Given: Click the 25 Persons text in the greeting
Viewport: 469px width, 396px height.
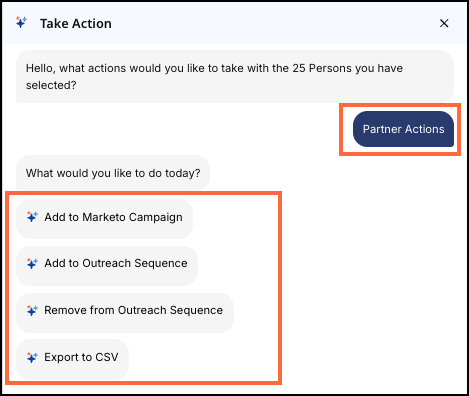Looking at the screenshot, I should tap(322, 68).
